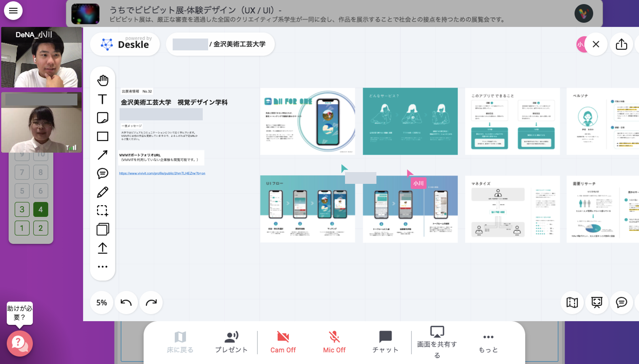Open the もっと more options menu
639x364 pixels.
click(x=488, y=342)
